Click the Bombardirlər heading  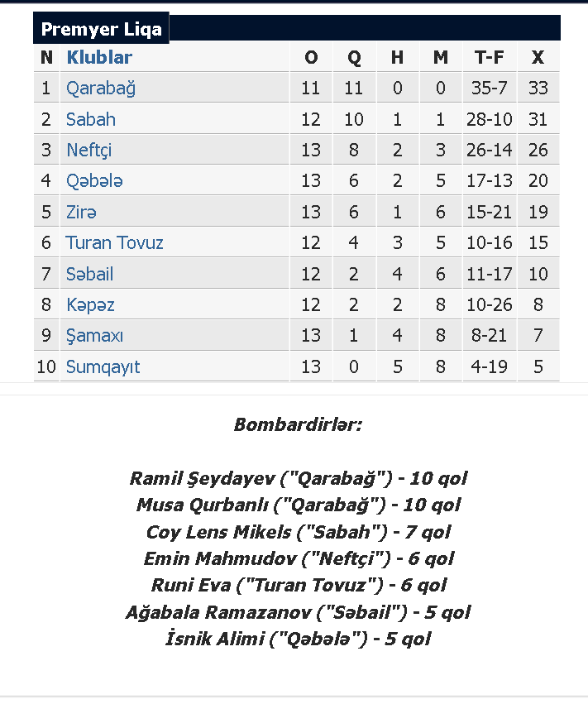(298, 424)
